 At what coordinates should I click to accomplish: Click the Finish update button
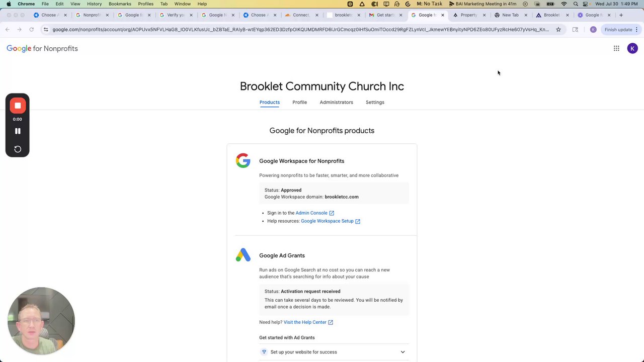tap(618, 30)
